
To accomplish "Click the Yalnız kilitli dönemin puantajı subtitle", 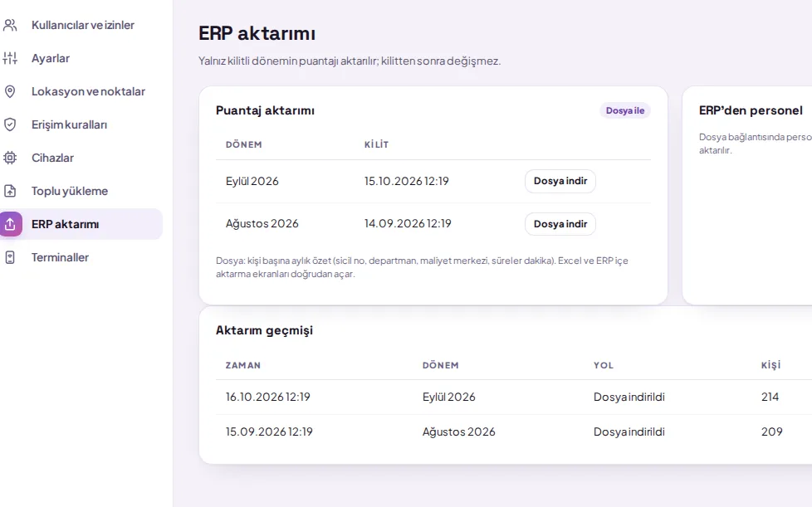I will [x=350, y=61].
